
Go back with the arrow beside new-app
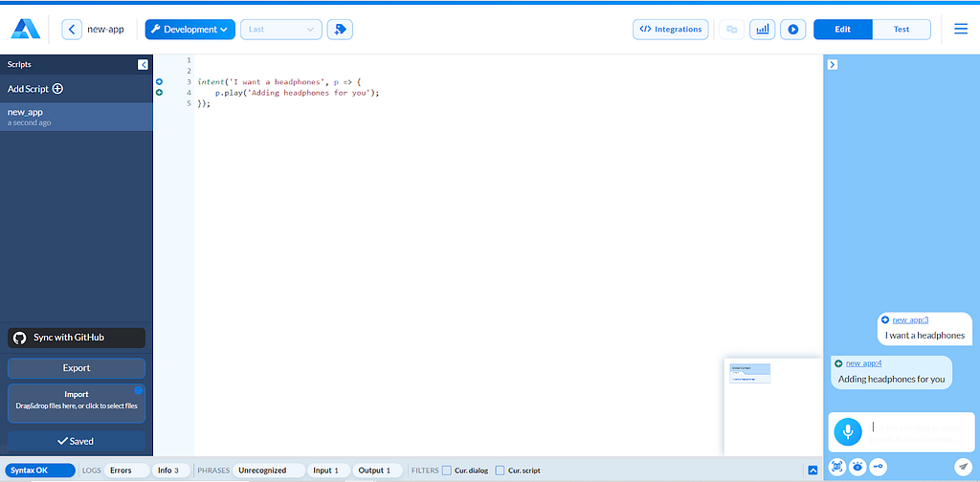[72, 30]
